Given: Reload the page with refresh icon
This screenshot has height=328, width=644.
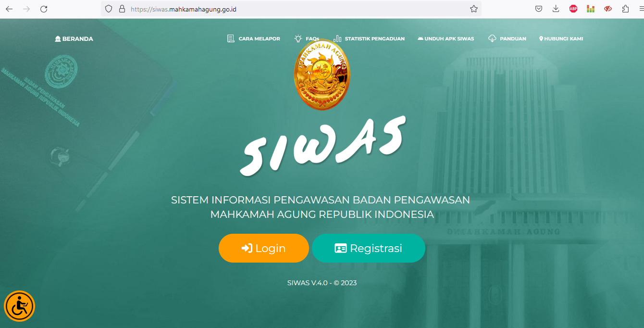Looking at the screenshot, I should point(44,9).
